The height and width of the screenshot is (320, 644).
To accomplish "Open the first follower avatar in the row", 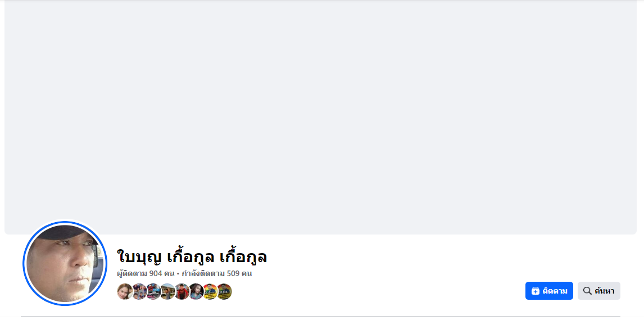I will coord(124,292).
